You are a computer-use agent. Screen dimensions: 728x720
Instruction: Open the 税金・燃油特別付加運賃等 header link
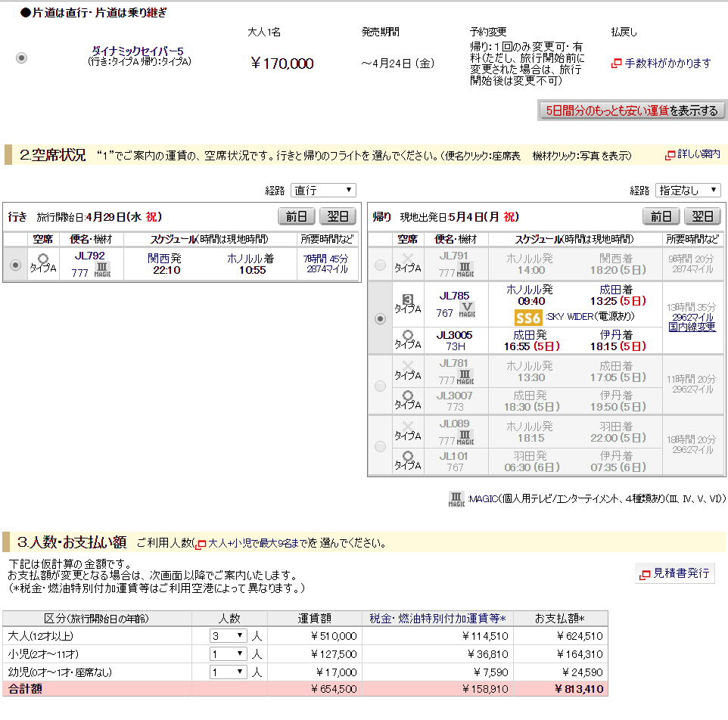point(437,619)
